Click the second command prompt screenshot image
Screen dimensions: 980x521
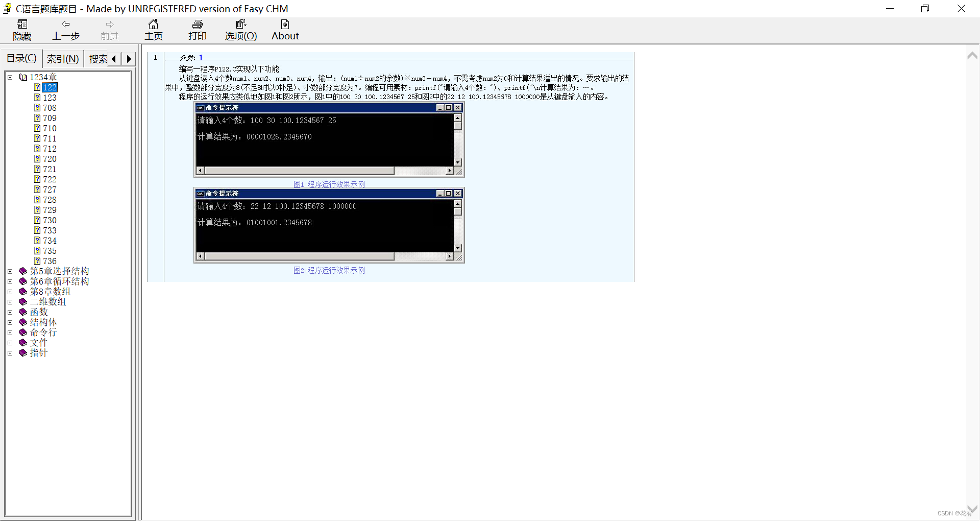coord(329,226)
